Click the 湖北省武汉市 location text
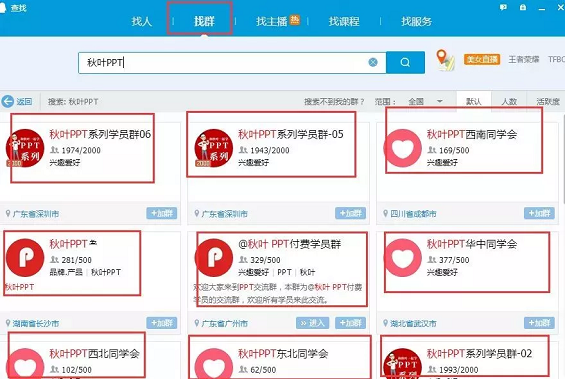 click(413, 324)
